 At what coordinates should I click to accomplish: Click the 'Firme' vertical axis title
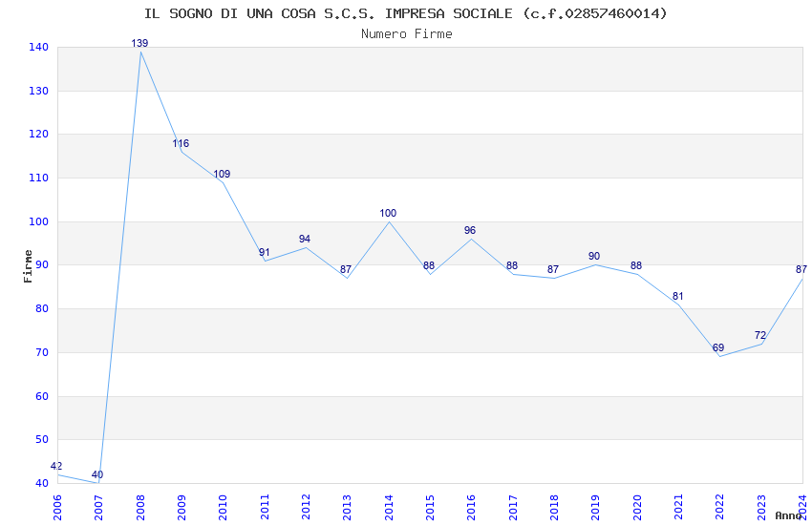point(28,266)
